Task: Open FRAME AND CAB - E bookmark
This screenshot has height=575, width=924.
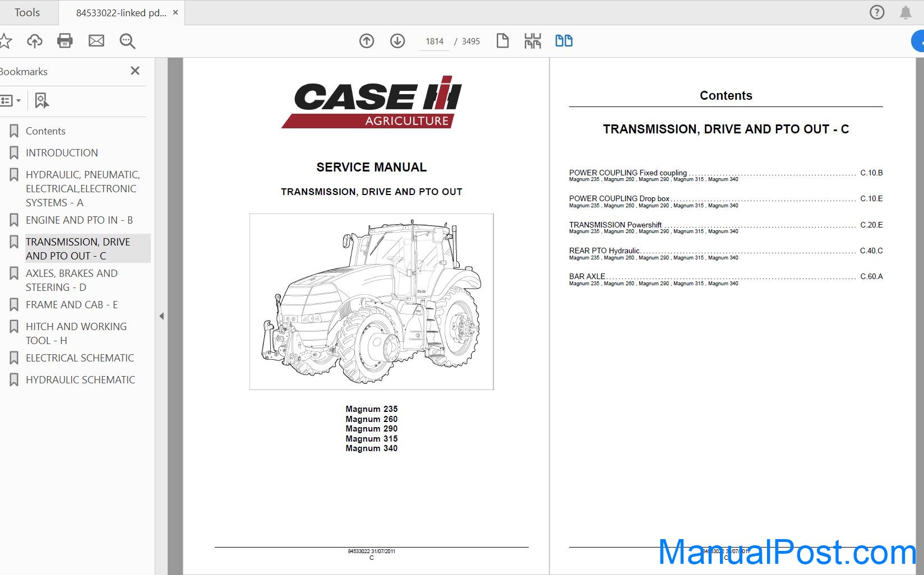Action: click(72, 305)
